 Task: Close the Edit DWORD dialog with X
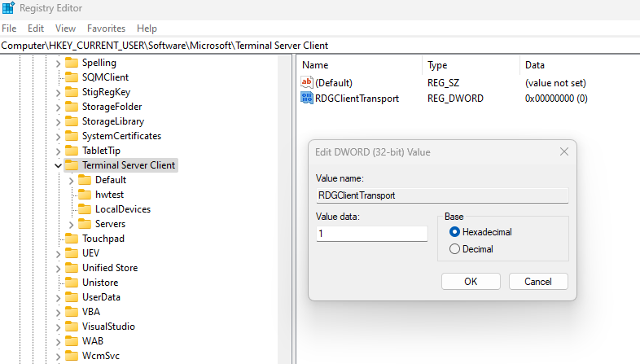pos(564,151)
